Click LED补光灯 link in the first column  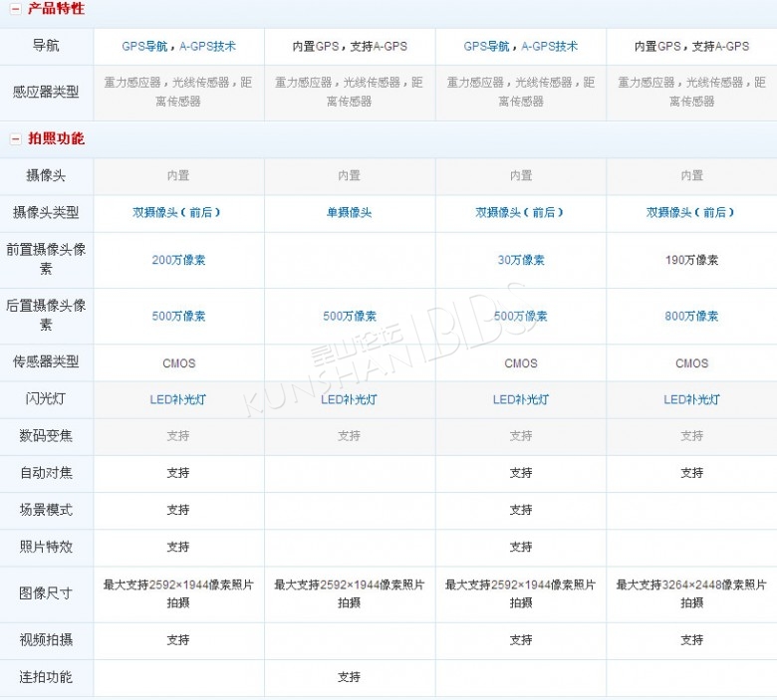click(x=178, y=400)
